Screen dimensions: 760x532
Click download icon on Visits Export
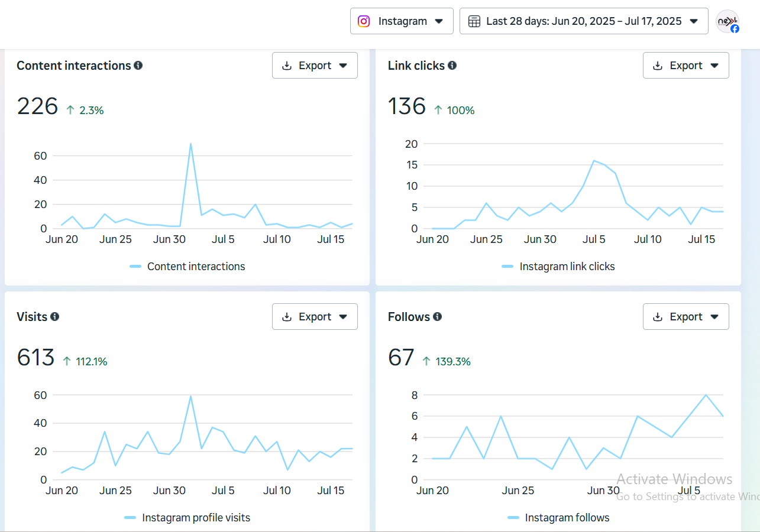(x=287, y=317)
